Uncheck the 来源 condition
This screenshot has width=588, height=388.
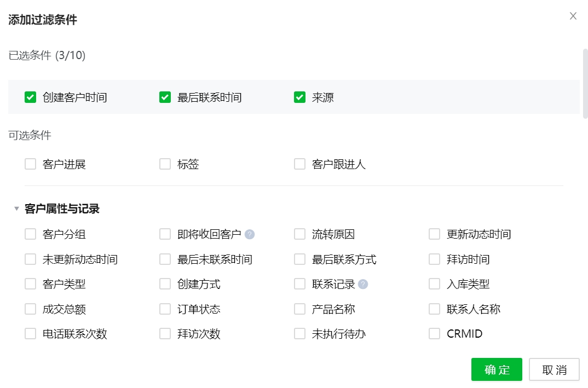point(299,97)
